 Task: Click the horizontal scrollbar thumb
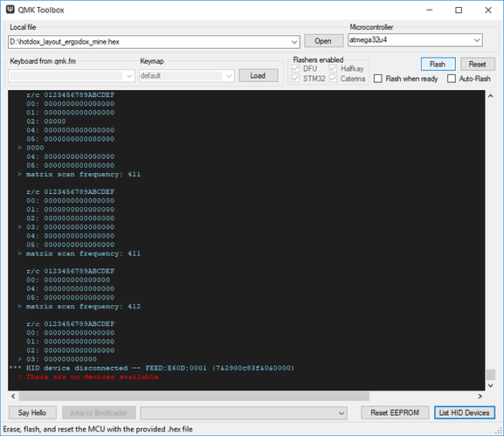[x=194, y=396]
